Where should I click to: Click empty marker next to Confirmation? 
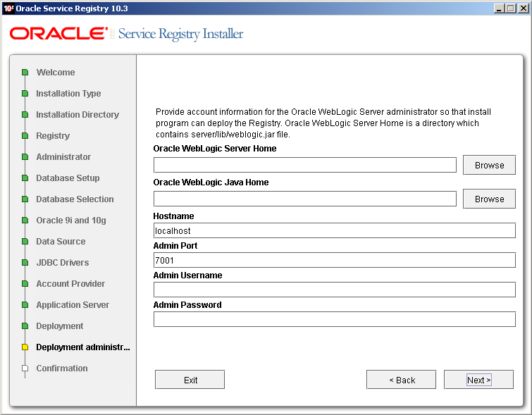[x=25, y=368]
